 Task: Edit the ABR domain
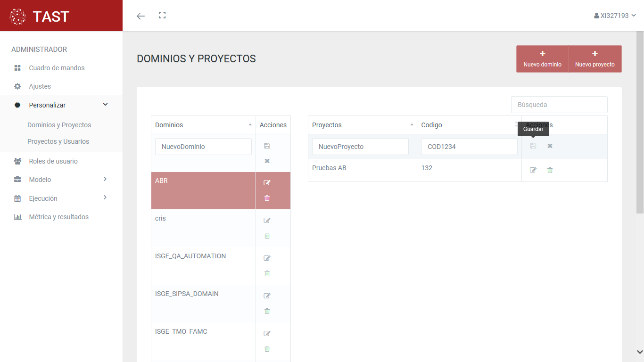click(x=267, y=183)
